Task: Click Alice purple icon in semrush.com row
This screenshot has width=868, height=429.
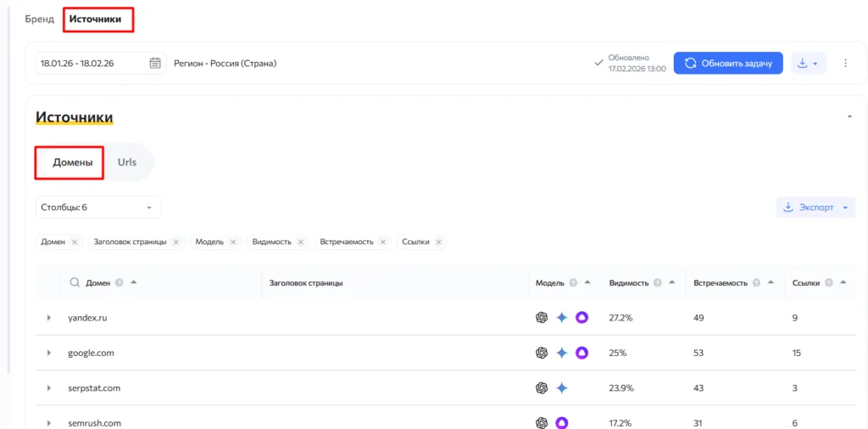Action: tap(562, 423)
